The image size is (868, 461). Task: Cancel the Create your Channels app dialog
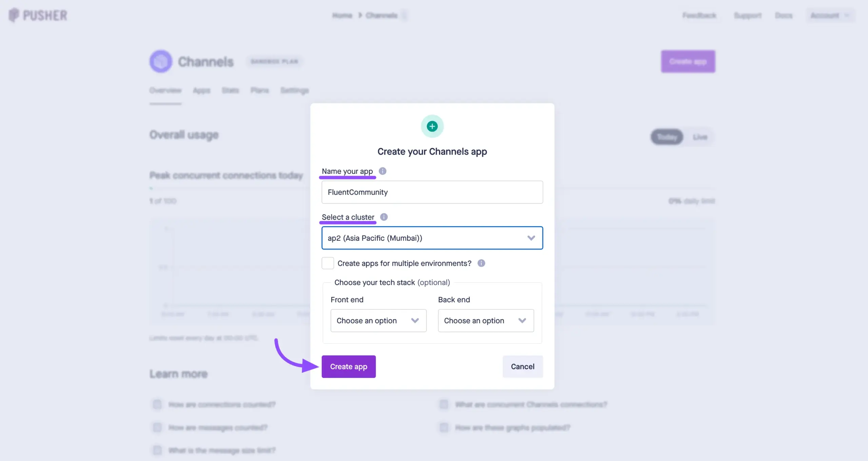coord(522,366)
